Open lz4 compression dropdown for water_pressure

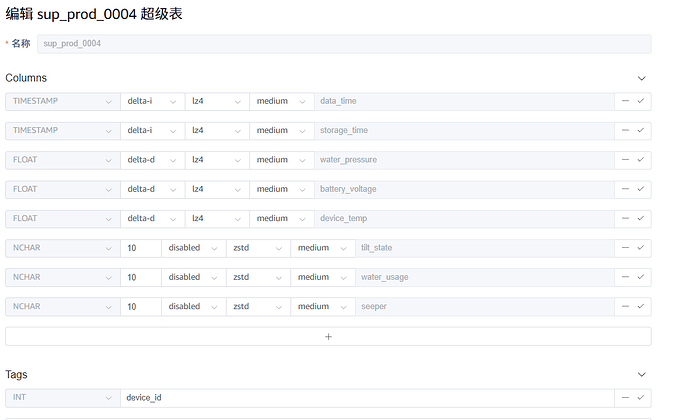[x=217, y=160]
